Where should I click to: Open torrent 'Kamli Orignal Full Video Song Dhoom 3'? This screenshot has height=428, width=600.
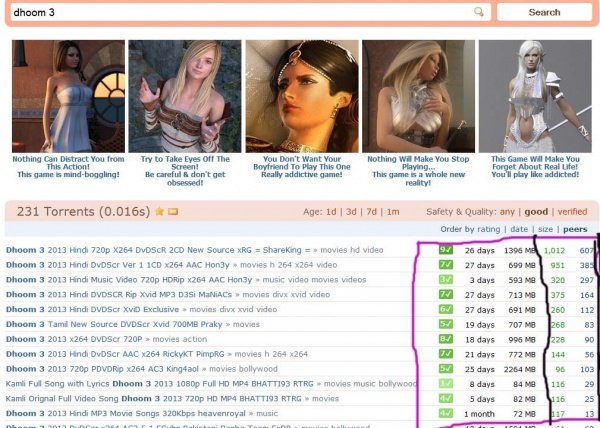tap(153, 399)
